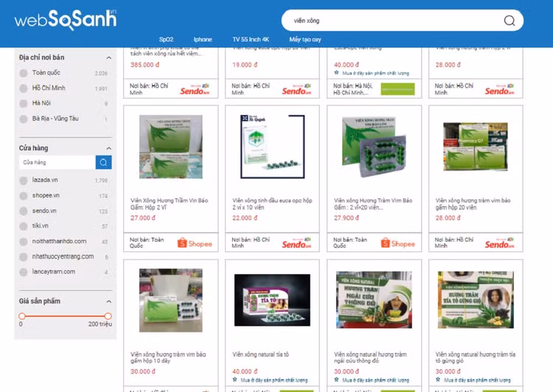Click the Sendo logo under the 385.000 đ product
This screenshot has height=392, width=553.
[195, 90]
